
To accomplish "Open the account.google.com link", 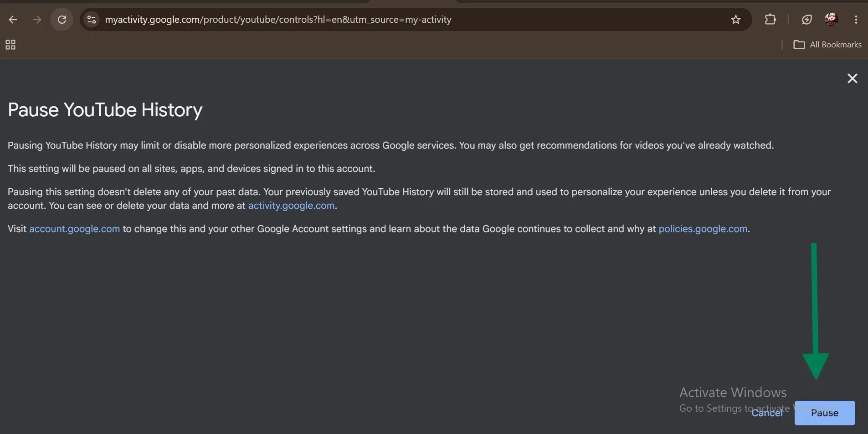I will point(75,229).
